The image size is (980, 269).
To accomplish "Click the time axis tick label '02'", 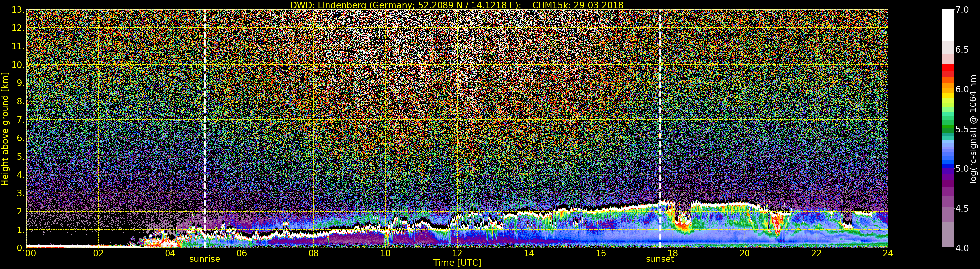I will point(98,253).
